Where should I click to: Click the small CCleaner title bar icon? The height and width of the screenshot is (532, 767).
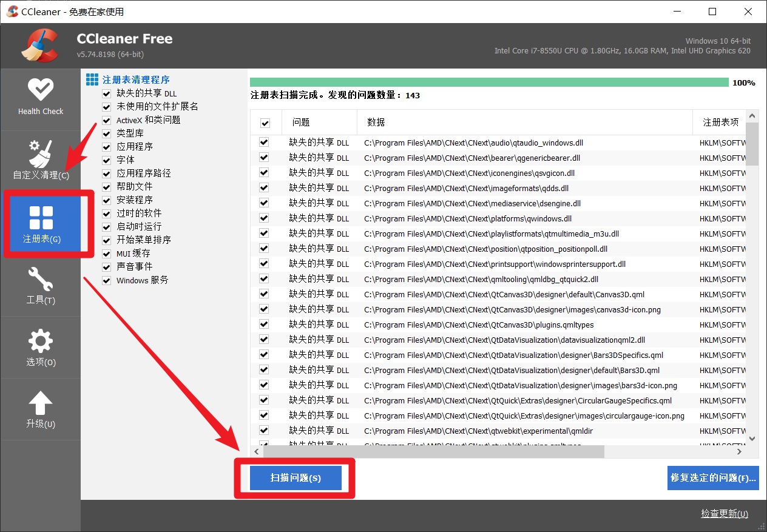pos(12,12)
